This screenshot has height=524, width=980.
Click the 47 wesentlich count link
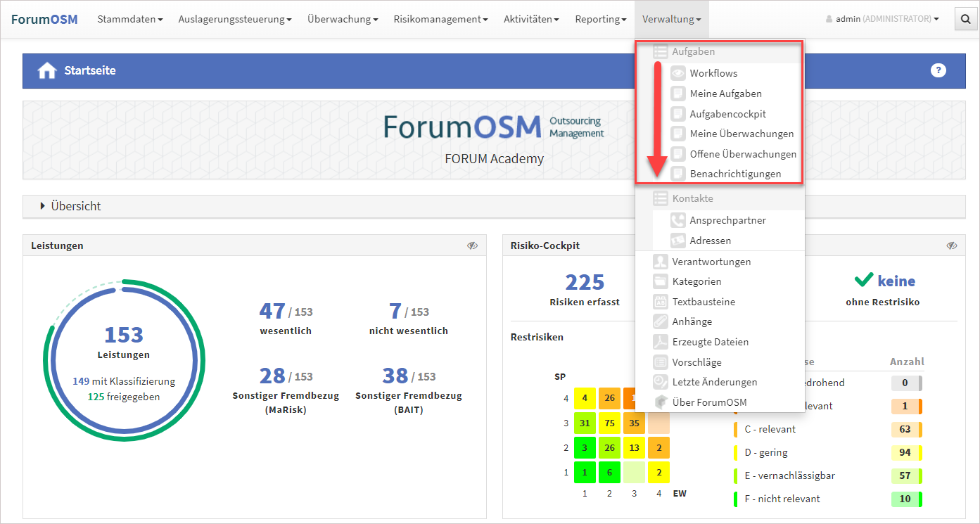[272, 311]
